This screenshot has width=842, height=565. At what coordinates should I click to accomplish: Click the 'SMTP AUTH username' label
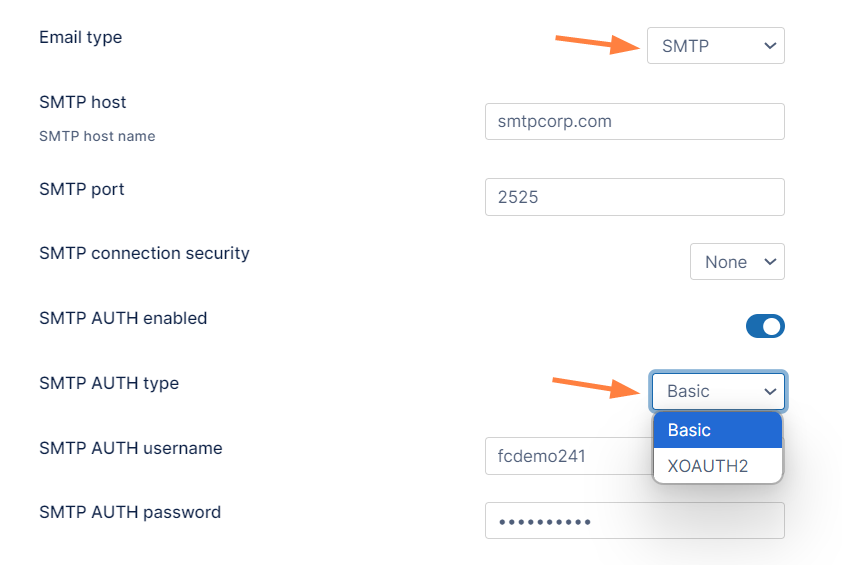tap(130, 448)
